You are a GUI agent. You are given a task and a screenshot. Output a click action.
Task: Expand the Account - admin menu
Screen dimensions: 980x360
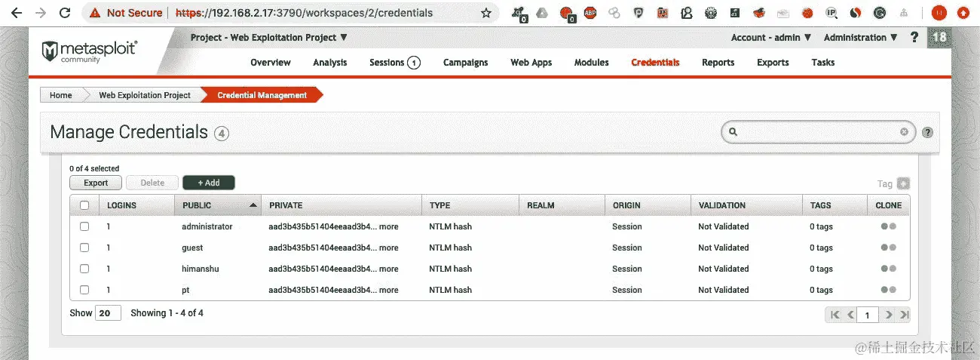tap(771, 37)
